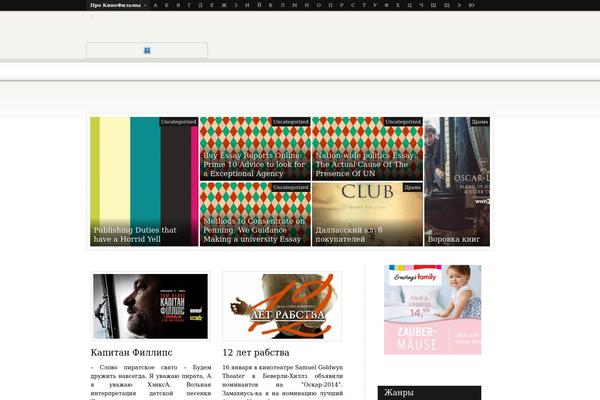Open the Капитан Филлипс article title

point(132,353)
